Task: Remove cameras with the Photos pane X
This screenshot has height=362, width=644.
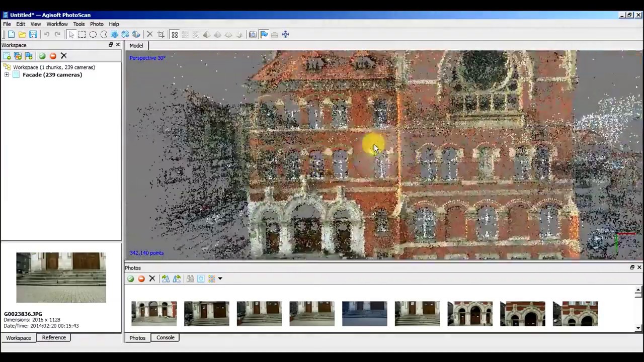Action: coord(152,279)
